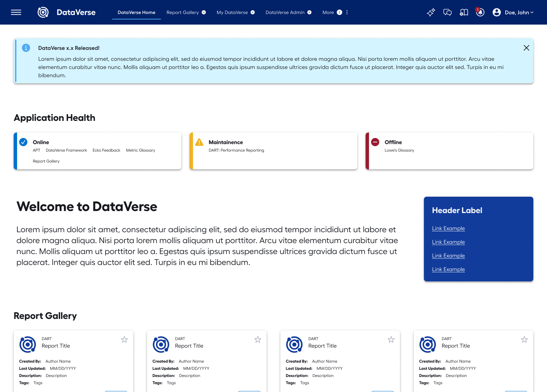Viewport: 547px width, 392px height.
Task: Open notifications via the bell icon
Action: coord(480,13)
